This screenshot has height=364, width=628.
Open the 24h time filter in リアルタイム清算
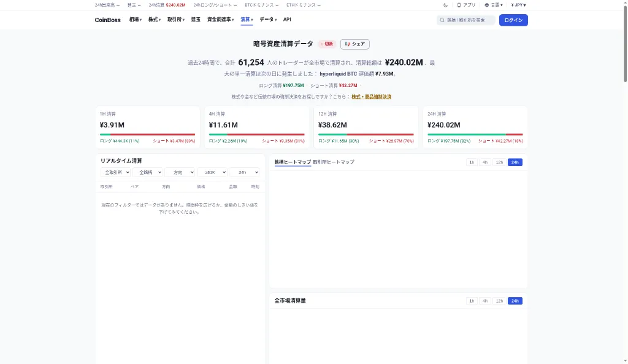pos(244,172)
